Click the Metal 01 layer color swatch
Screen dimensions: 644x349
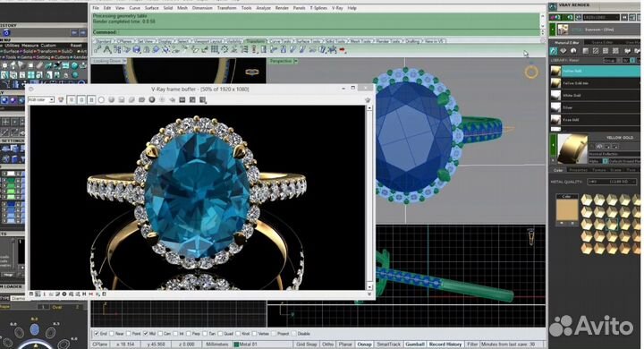pyautogui.click(x=236, y=345)
